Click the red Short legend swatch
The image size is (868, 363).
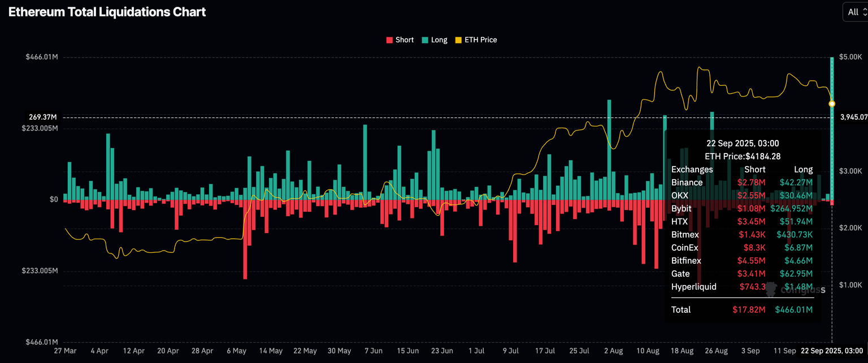coord(389,40)
